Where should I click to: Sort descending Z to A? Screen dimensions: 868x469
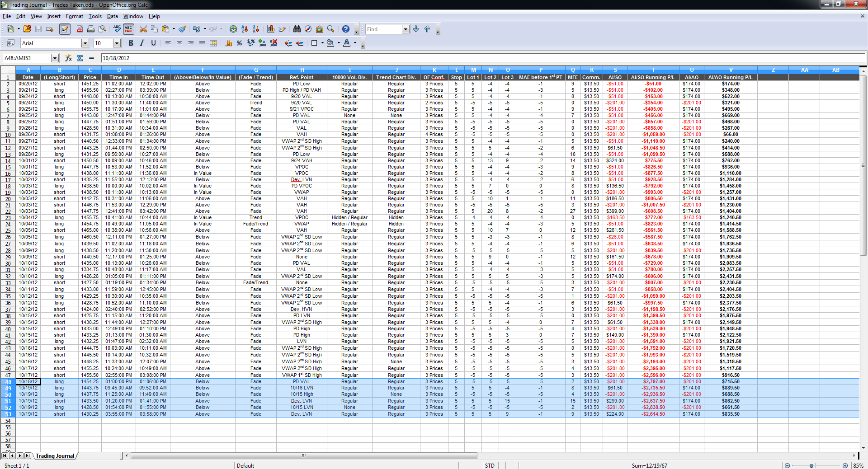tap(256, 29)
